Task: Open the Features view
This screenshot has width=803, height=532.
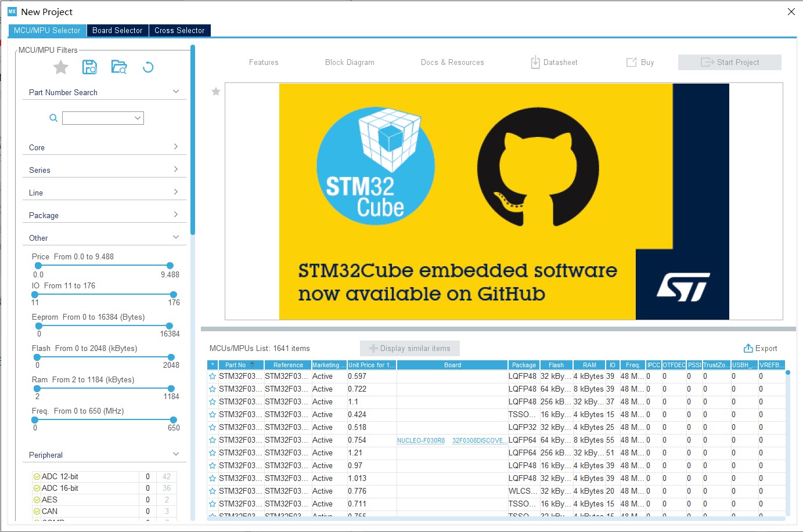Action: (264, 62)
